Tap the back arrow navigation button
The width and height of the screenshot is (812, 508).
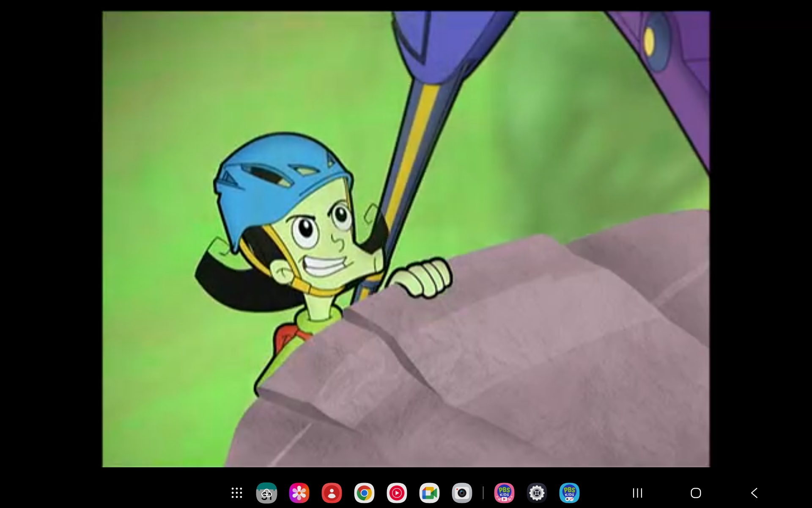pos(754,493)
